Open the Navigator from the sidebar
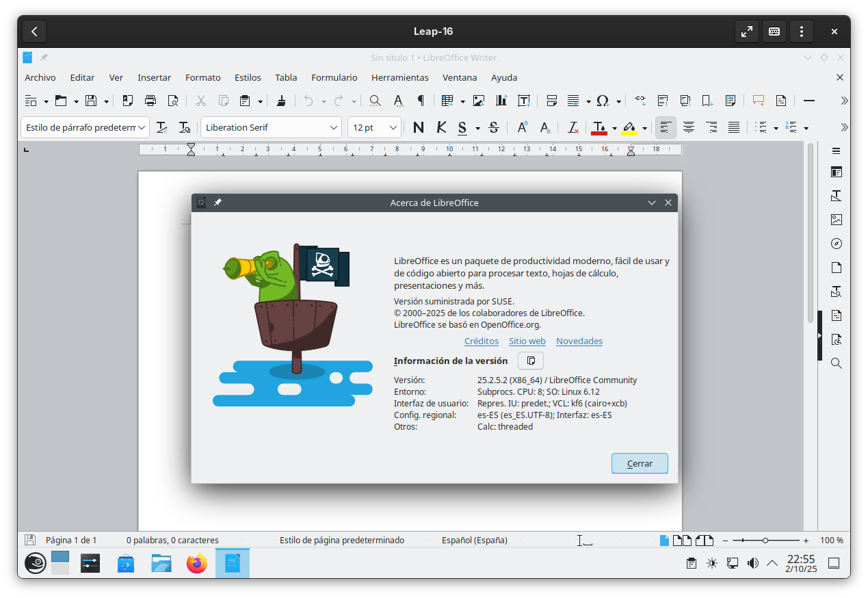 (836, 243)
